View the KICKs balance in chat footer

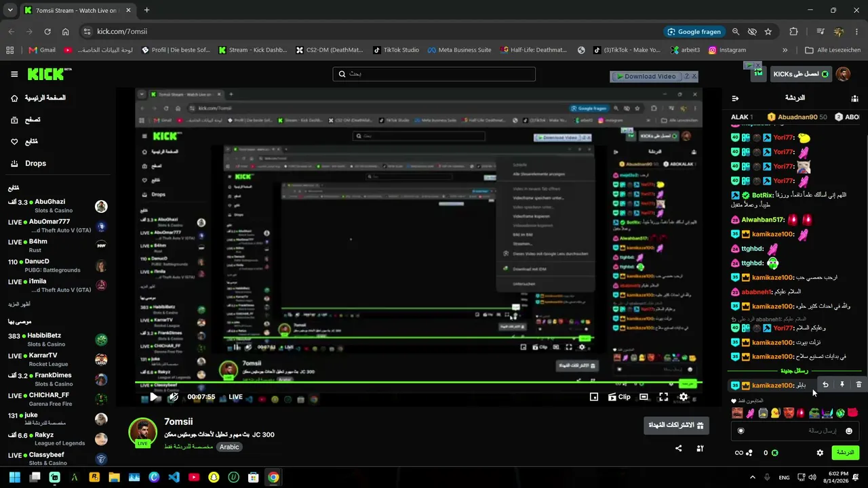coord(770,453)
